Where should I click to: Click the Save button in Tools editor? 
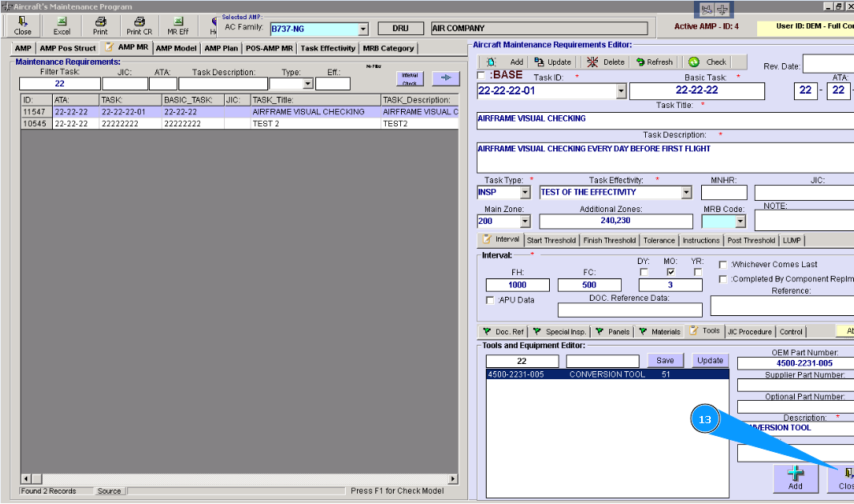pos(665,361)
